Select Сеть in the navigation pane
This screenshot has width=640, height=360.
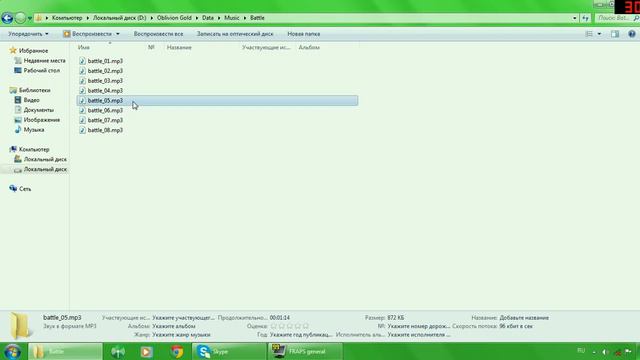click(x=25, y=189)
